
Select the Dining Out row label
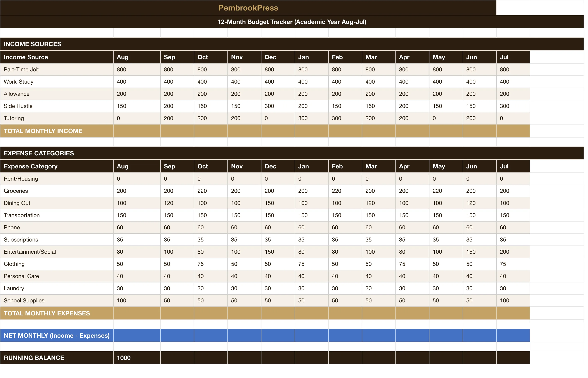[57, 203]
